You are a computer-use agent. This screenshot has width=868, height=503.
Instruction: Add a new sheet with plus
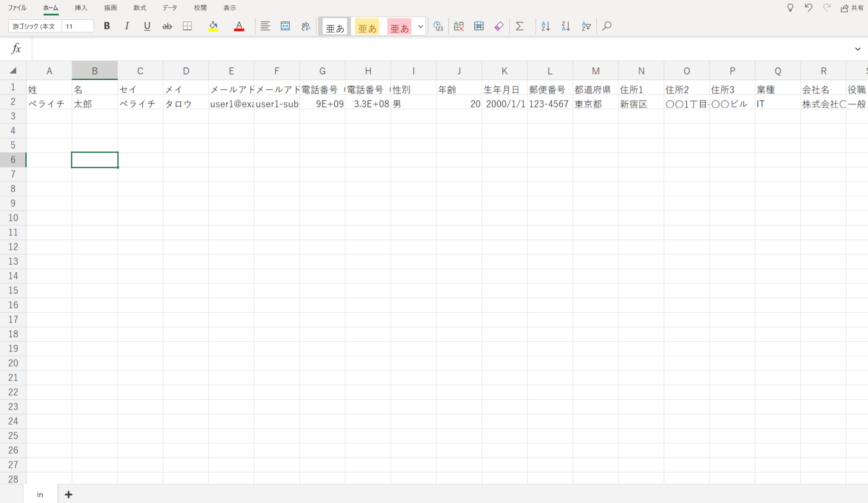coord(69,494)
